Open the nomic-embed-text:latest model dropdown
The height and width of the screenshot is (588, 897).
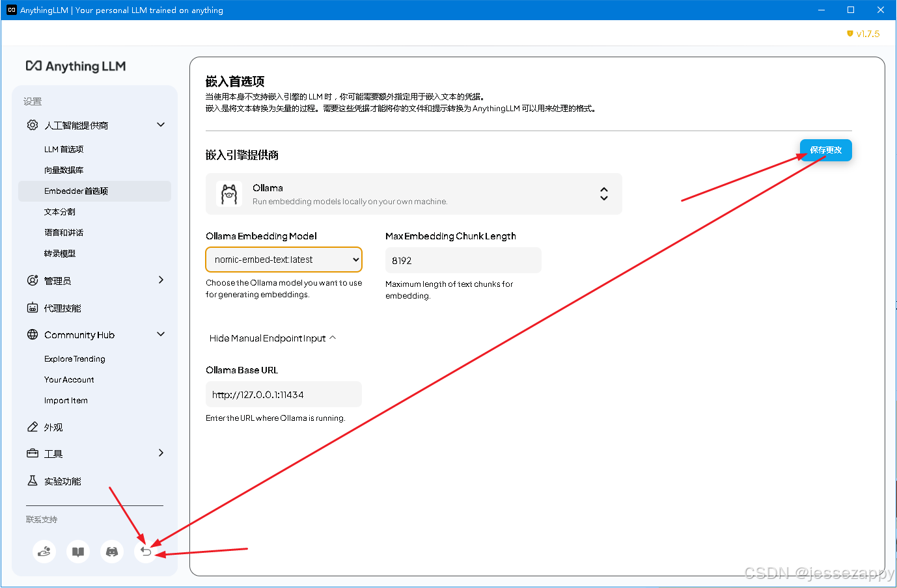coord(284,260)
